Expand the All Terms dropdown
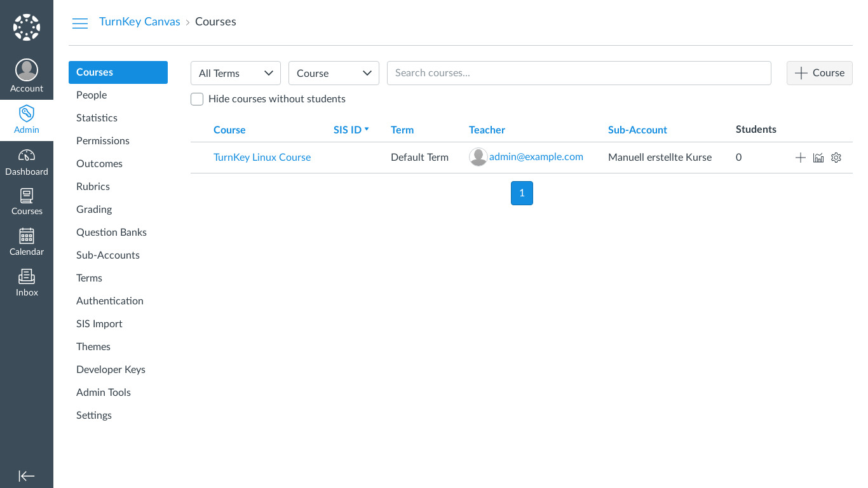 236,73
